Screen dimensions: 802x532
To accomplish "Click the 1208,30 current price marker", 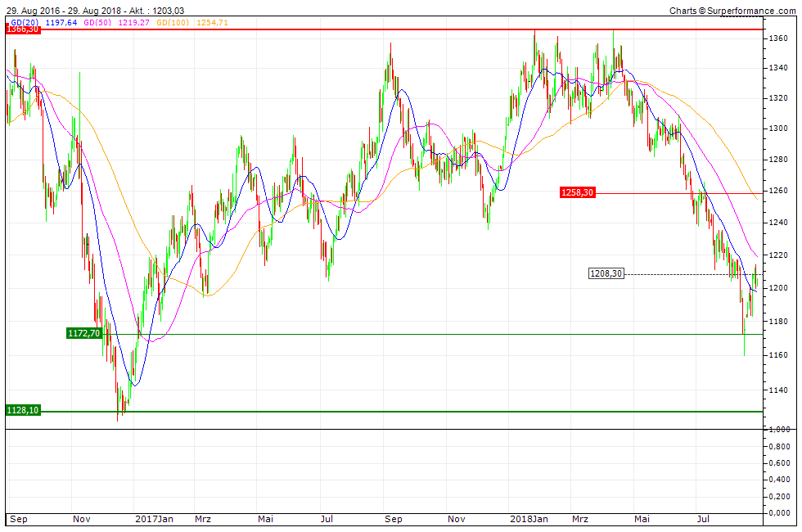I will (607, 273).
